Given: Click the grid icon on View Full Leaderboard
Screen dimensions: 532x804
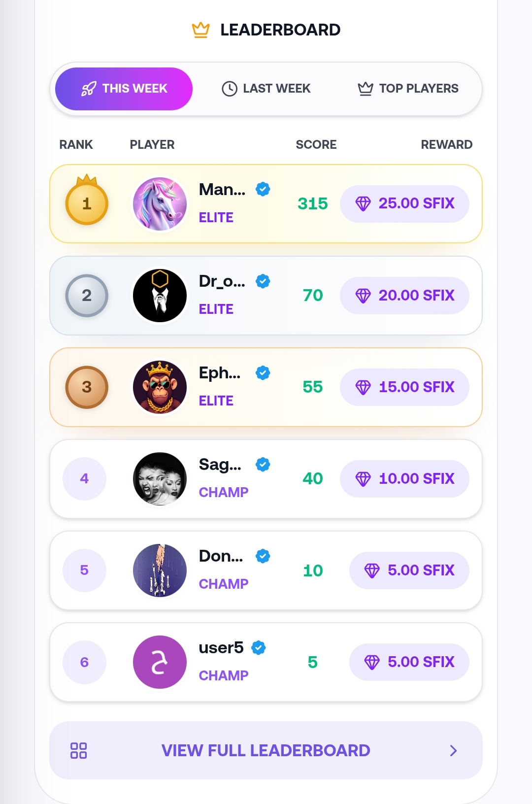Looking at the screenshot, I should [x=79, y=750].
